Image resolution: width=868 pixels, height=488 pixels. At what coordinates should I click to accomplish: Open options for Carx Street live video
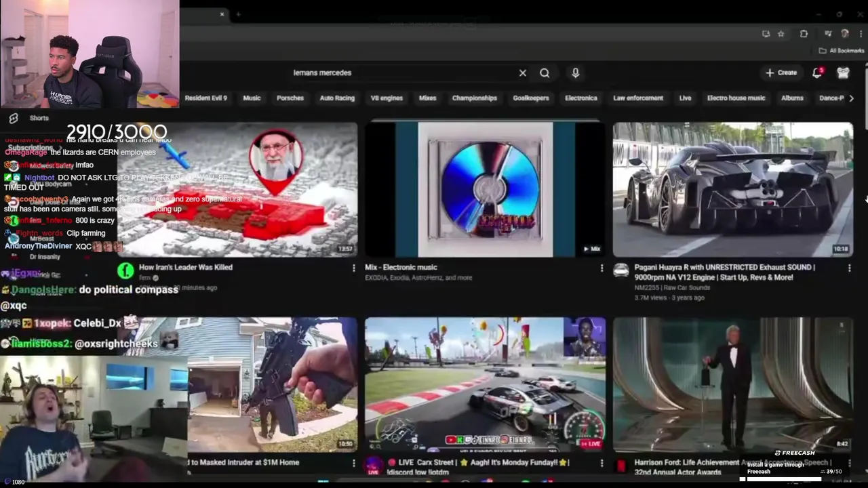tap(601, 463)
